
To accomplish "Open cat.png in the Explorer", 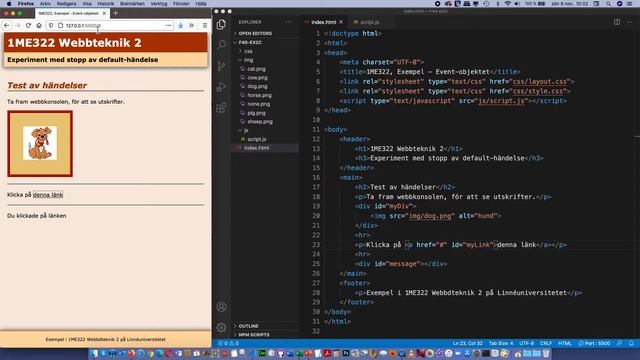I will click(x=265, y=69).
